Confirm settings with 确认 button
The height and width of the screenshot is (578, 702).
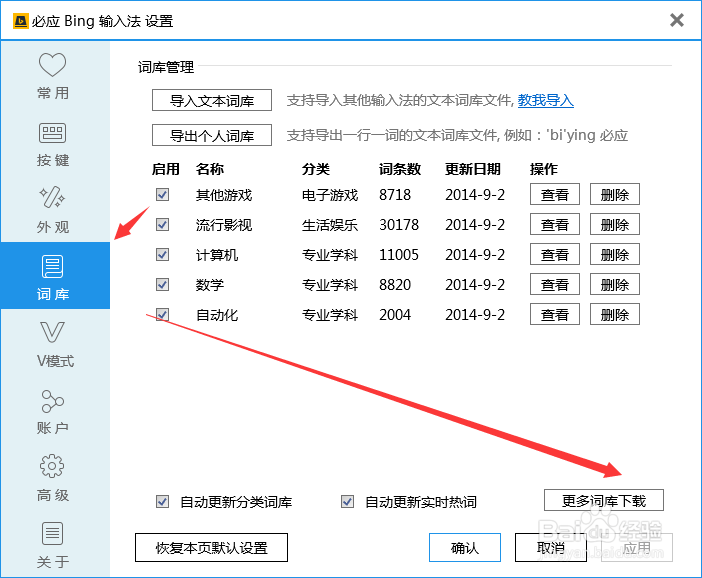tap(465, 547)
